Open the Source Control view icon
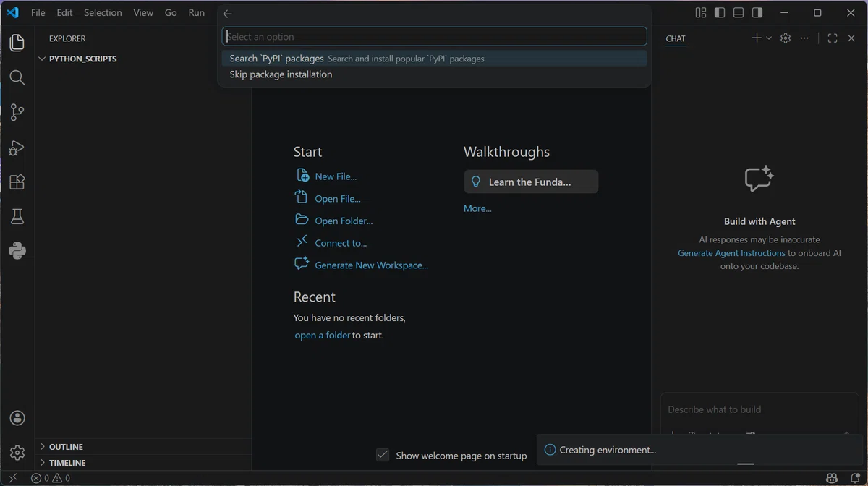Viewport: 868px width, 486px height. (x=17, y=112)
